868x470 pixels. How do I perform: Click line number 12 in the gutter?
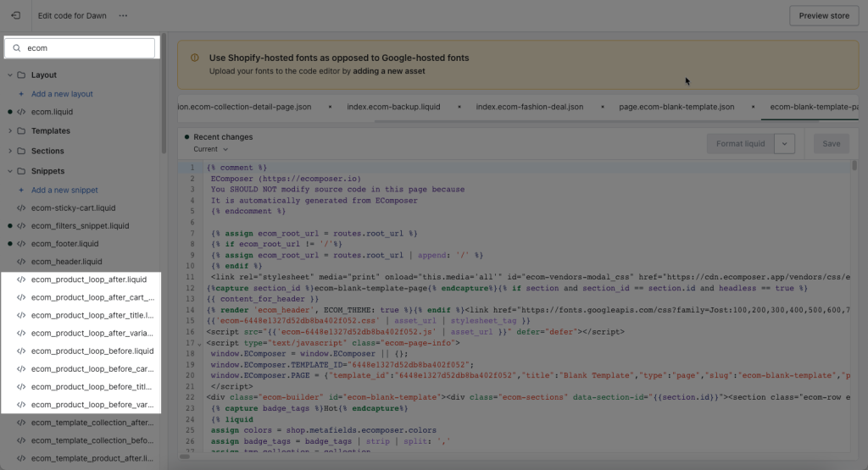(191, 288)
